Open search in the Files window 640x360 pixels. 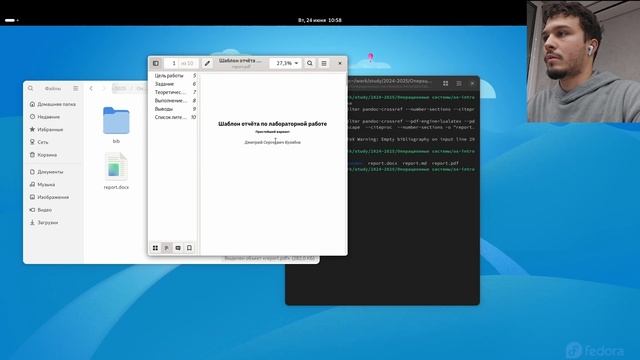pos(31,88)
